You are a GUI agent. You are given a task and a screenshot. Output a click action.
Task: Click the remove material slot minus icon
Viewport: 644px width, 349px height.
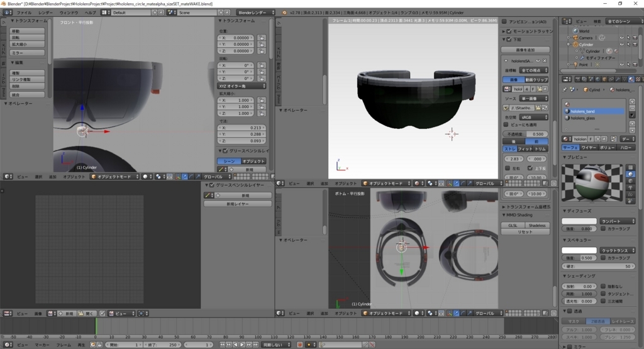633,108
